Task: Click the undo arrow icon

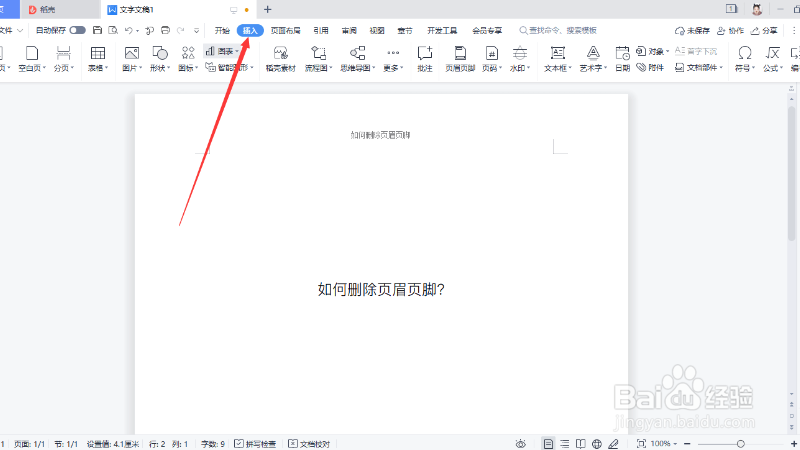Action: pyautogui.click(x=129, y=31)
